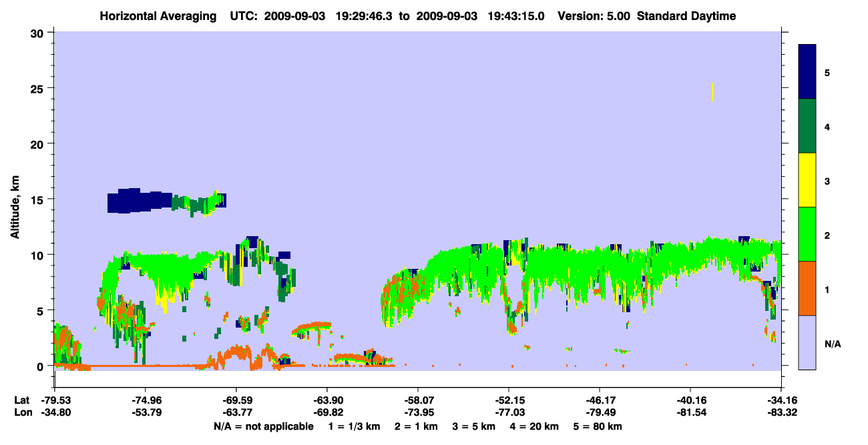The image size is (868, 445).
Task: Click the orange color bar segment labeled 1
Action: (807, 288)
